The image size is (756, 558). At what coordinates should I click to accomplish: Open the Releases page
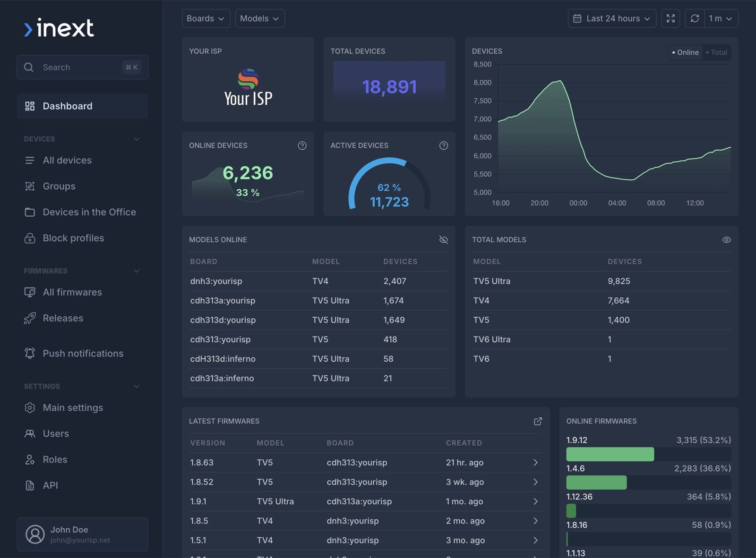83,318
